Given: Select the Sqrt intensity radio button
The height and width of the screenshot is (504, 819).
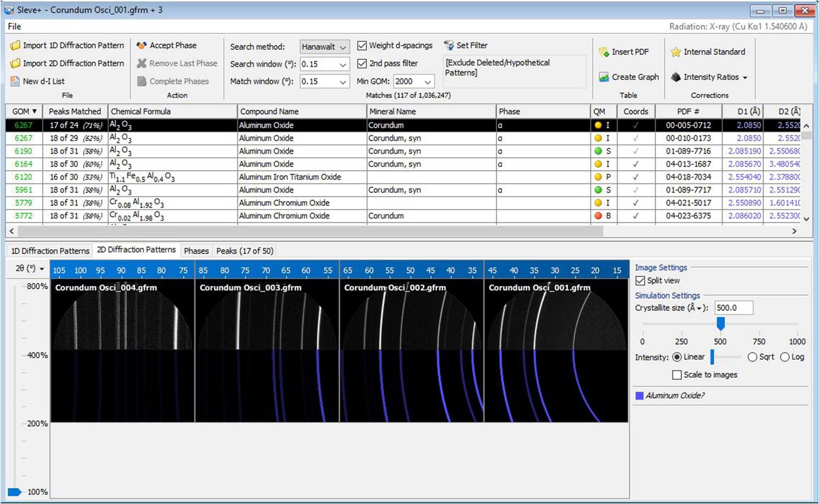Looking at the screenshot, I should coord(752,357).
